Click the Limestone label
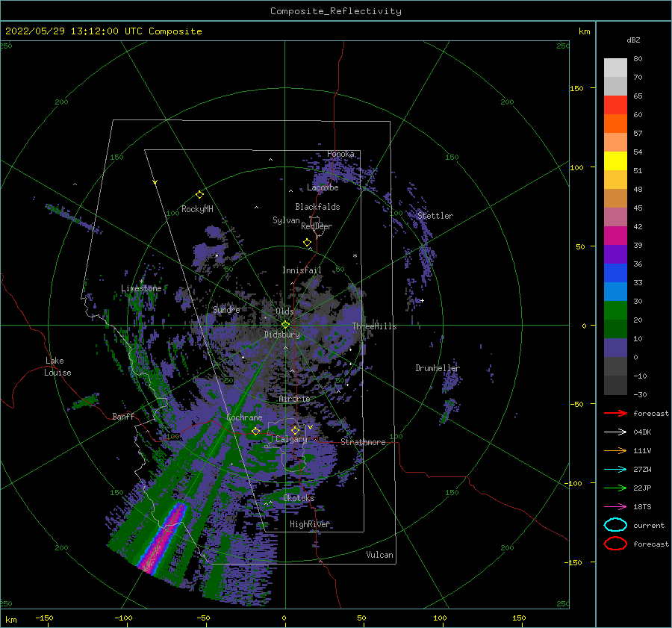672x628 pixels. 141,288
